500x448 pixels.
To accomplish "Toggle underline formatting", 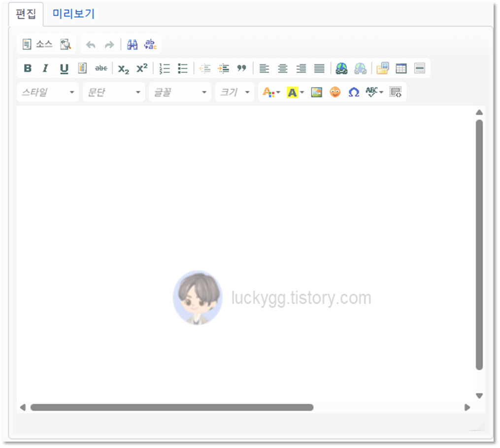I will [x=64, y=68].
